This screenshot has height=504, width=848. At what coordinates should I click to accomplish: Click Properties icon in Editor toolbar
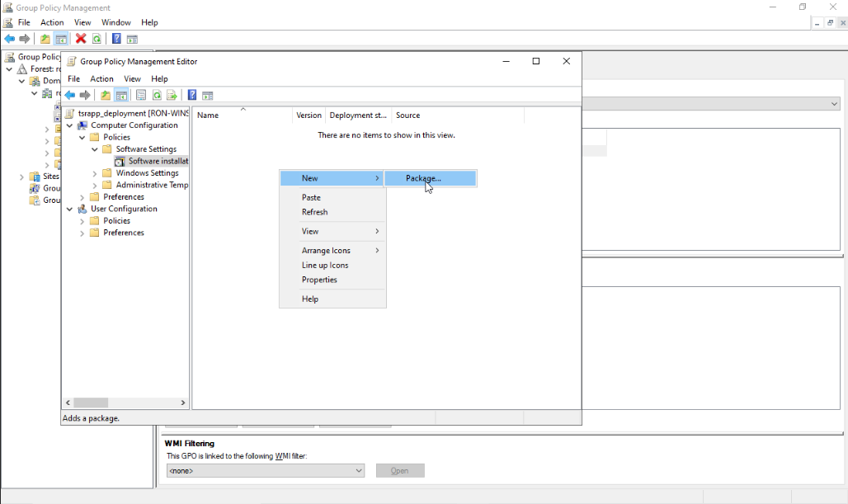(x=141, y=95)
